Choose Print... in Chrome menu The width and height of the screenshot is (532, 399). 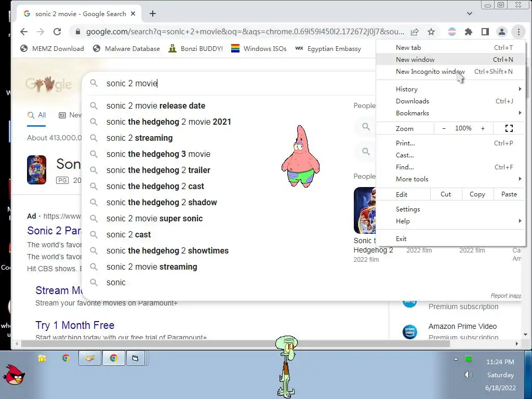pyautogui.click(x=450, y=143)
